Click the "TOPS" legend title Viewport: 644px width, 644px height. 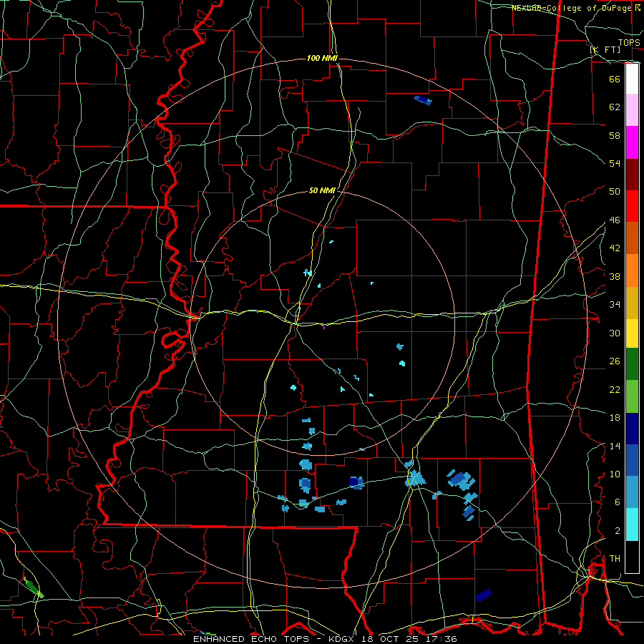click(629, 42)
